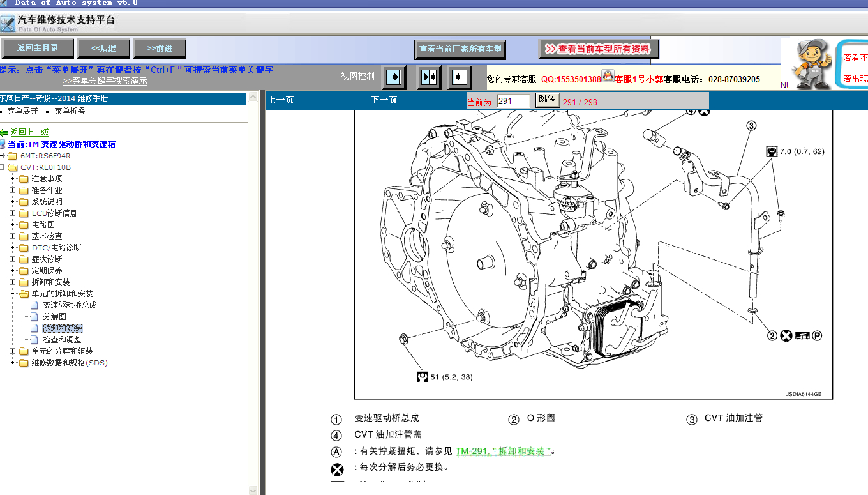Click view control icon with left-pointing arrow
Screen dimensions: 868x495
(x=459, y=77)
